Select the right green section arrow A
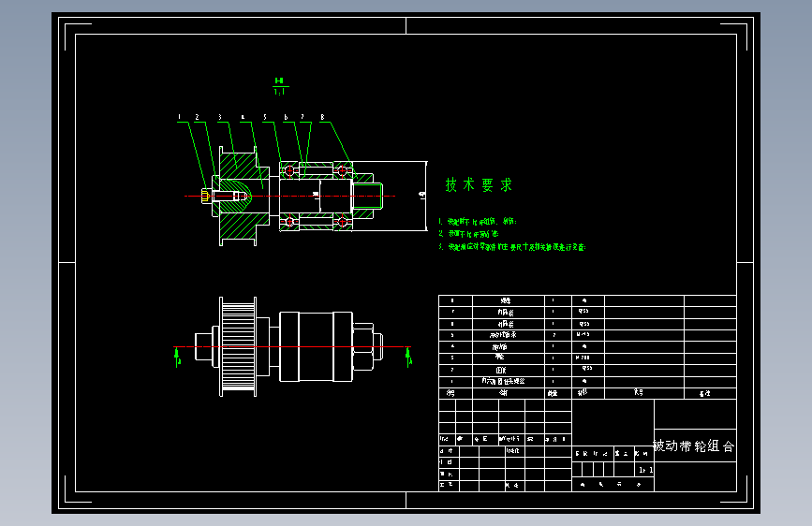 coord(408,357)
